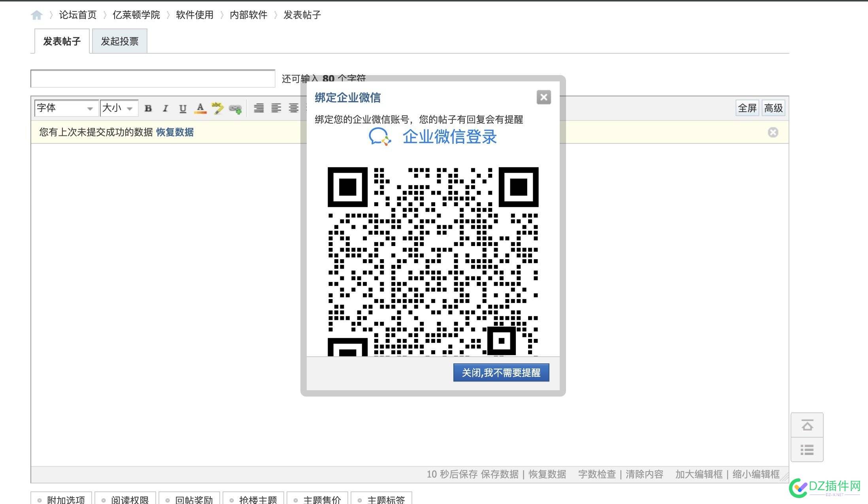Apply italic formatting in editor toolbar
Viewport: 868px width, 504px height.
coord(166,108)
